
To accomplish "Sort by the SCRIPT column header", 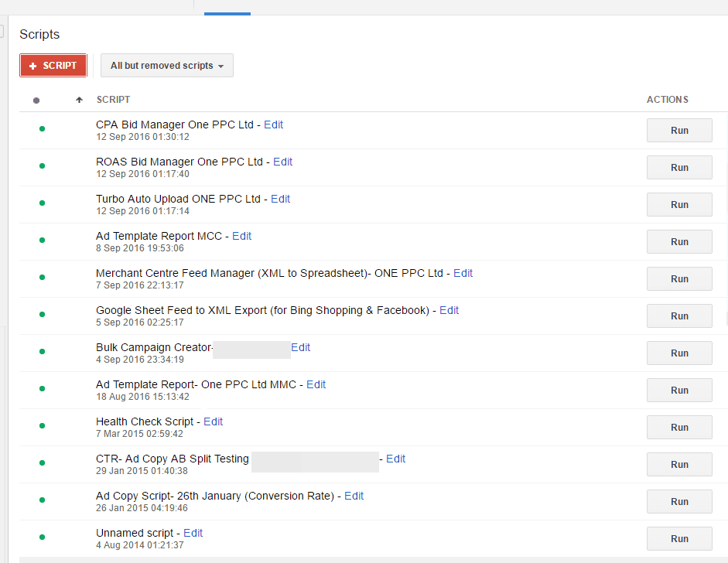I will click(x=113, y=100).
